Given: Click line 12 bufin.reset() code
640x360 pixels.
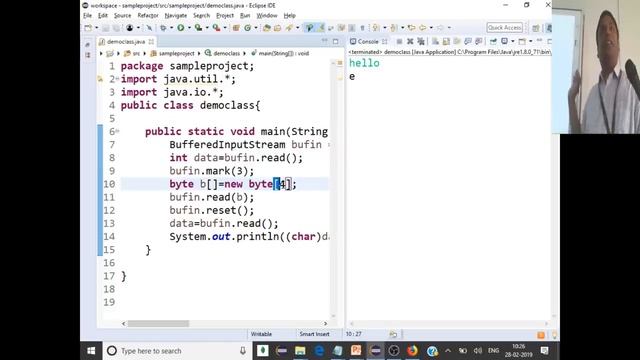Looking at the screenshot, I should pyautogui.click(x=211, y=210).
